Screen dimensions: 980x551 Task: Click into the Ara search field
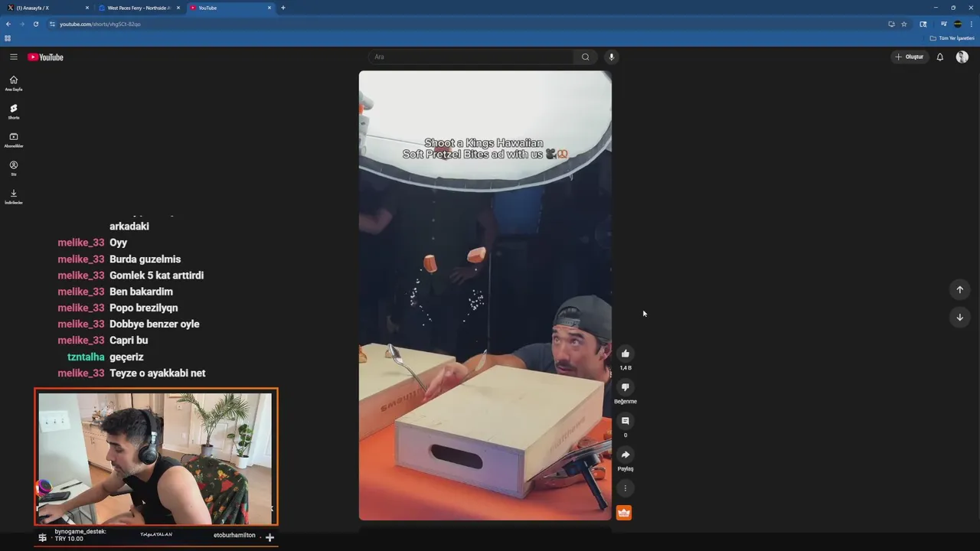tap(471, 57)
